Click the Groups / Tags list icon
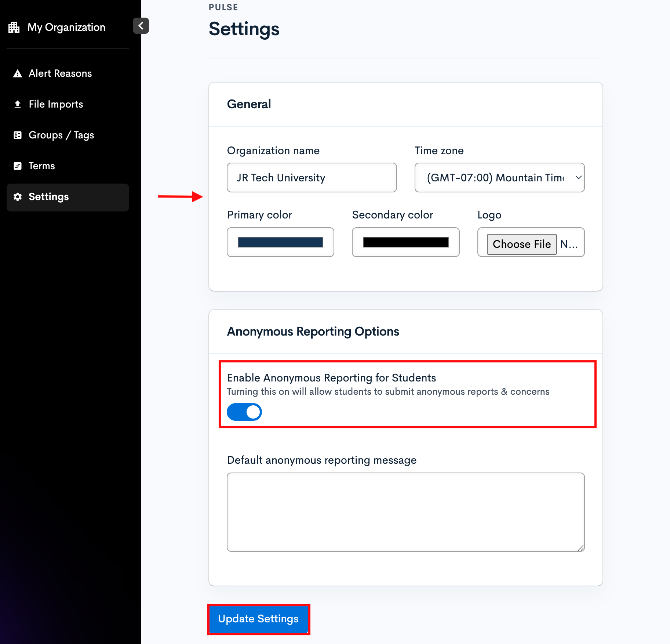670x644 pixels. (x=18, y=135)
